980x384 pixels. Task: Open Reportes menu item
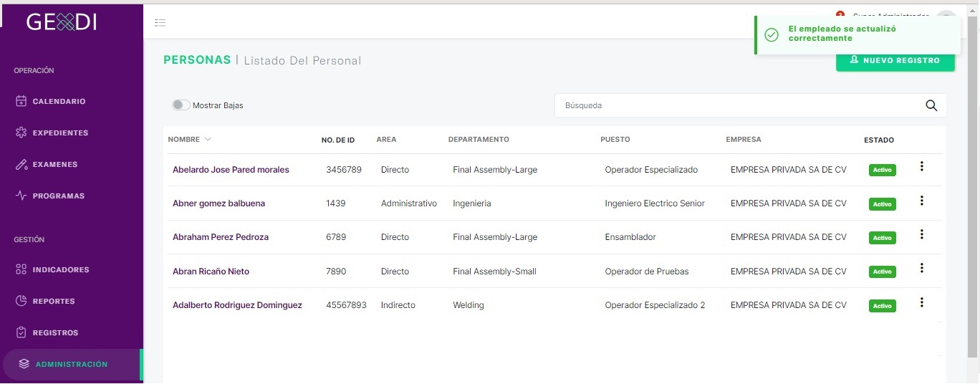pyautogui.click(x=54, y=302)
